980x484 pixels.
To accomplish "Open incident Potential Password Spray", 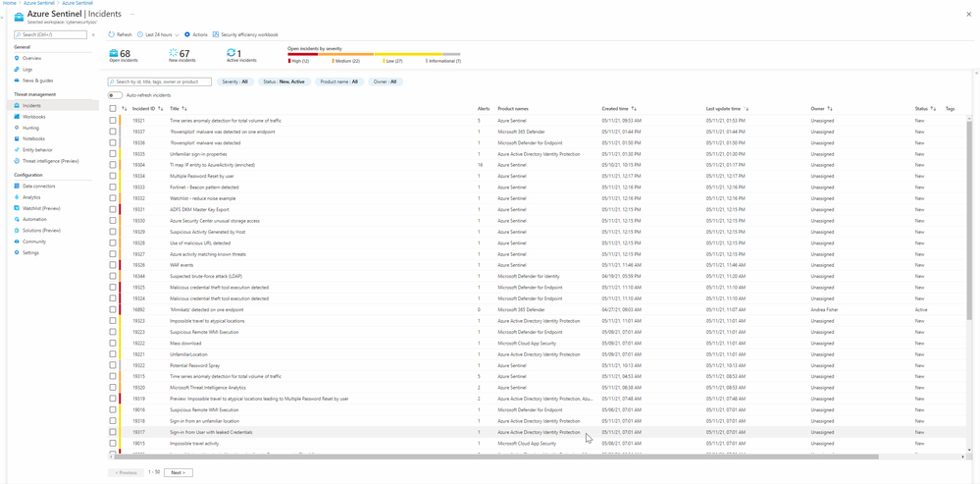I will click(x=195, y=365).
